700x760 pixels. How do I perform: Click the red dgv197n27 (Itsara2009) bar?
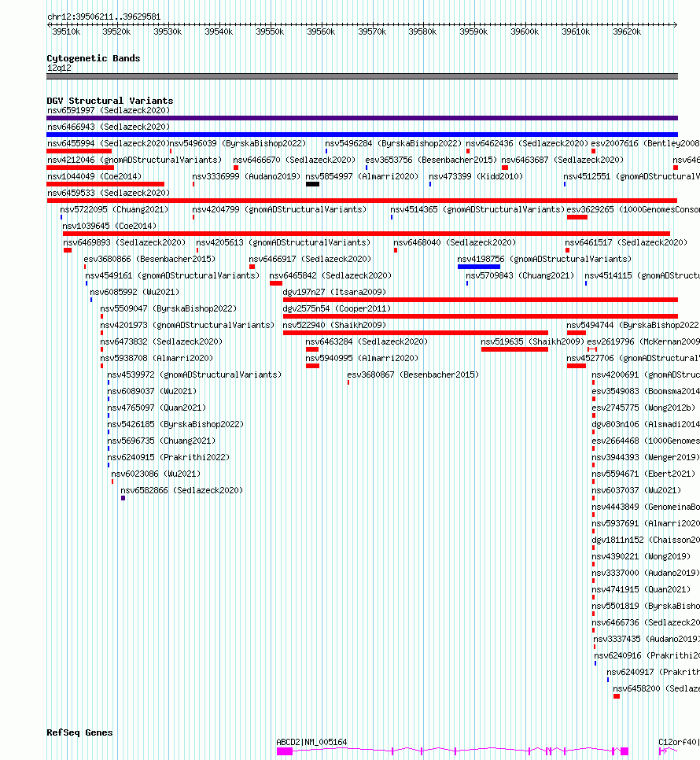point(480,300)
